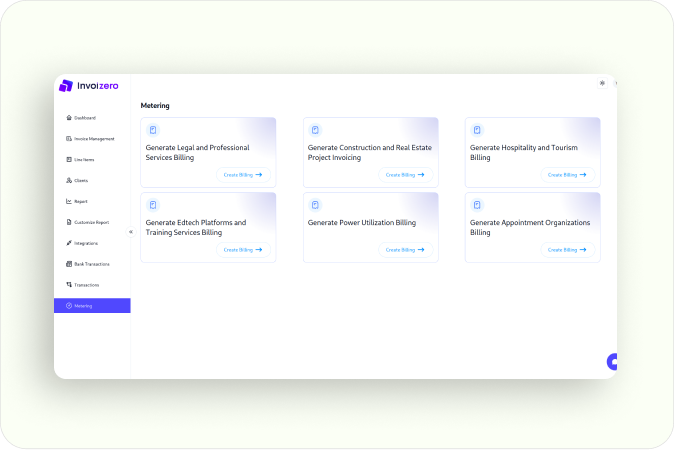
Task: Open the purple chat bubble widget
Action: (612, 362)
